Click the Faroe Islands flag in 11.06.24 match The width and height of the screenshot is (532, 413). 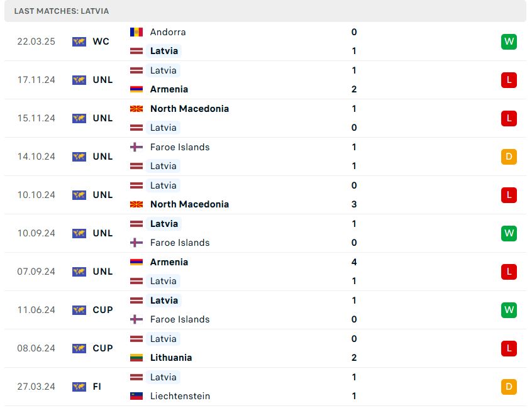[x=136, y=319]
